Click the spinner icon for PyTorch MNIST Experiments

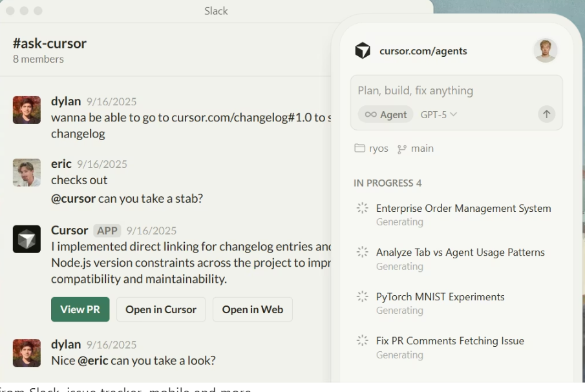pyautogui.click(x=361, y=296)
